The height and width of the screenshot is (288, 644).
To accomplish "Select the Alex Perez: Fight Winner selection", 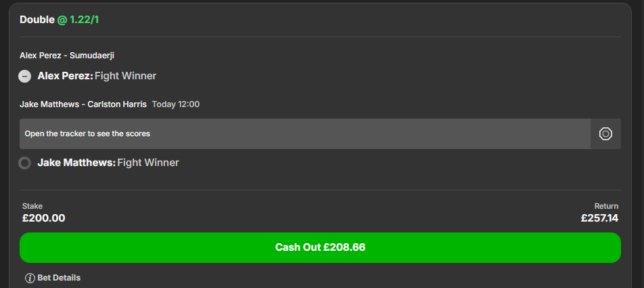I will pos(97,76).
